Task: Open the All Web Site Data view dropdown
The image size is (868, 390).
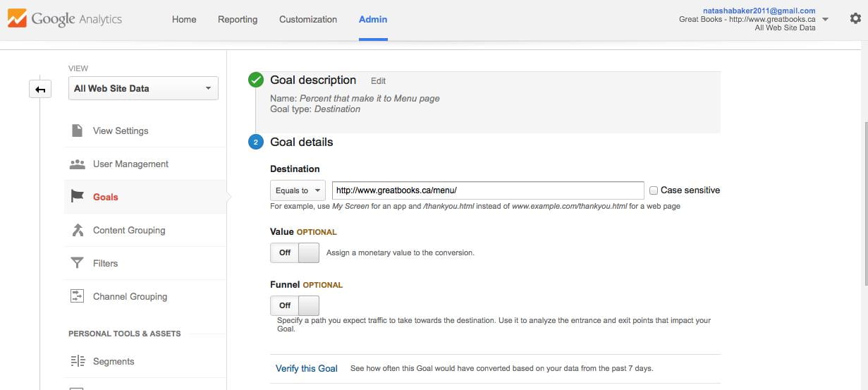Action: (143, 88)
